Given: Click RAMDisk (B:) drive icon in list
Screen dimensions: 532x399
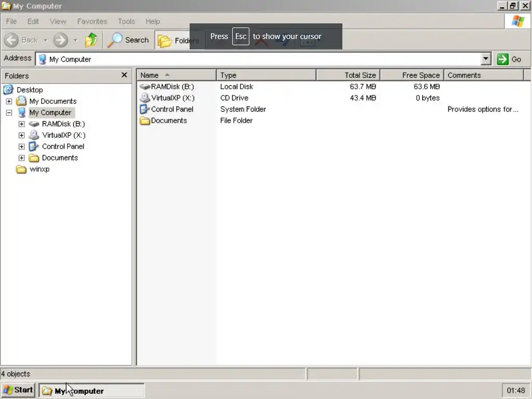Looking at the screenshot, I should tap(145, 87).
